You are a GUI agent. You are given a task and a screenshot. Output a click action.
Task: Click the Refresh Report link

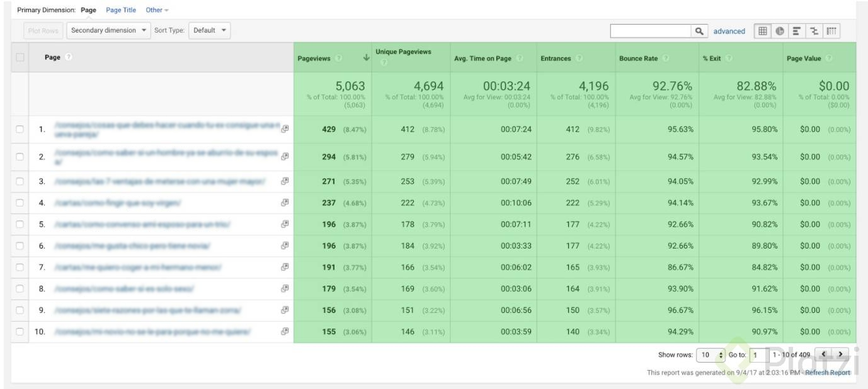pyautogui.click(x=828, y=373)
